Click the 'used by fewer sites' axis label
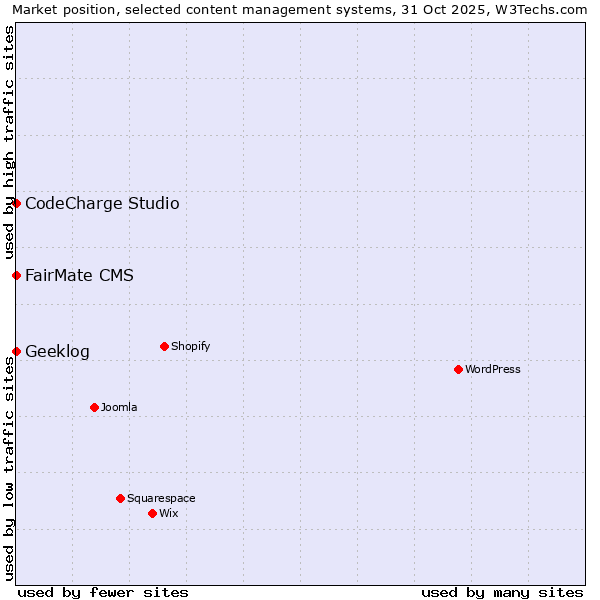Viewport: 600px width, 600px height. pos(103,592)
